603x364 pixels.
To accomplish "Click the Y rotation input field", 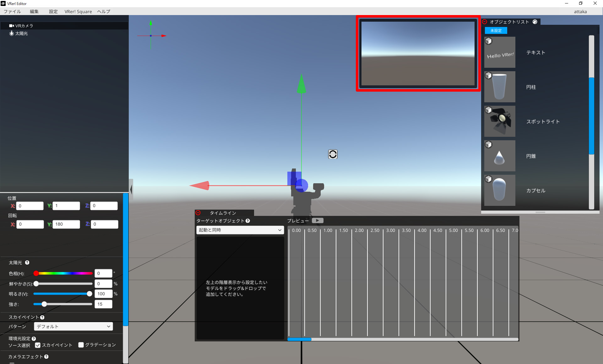I will click(x=65, y=224).
